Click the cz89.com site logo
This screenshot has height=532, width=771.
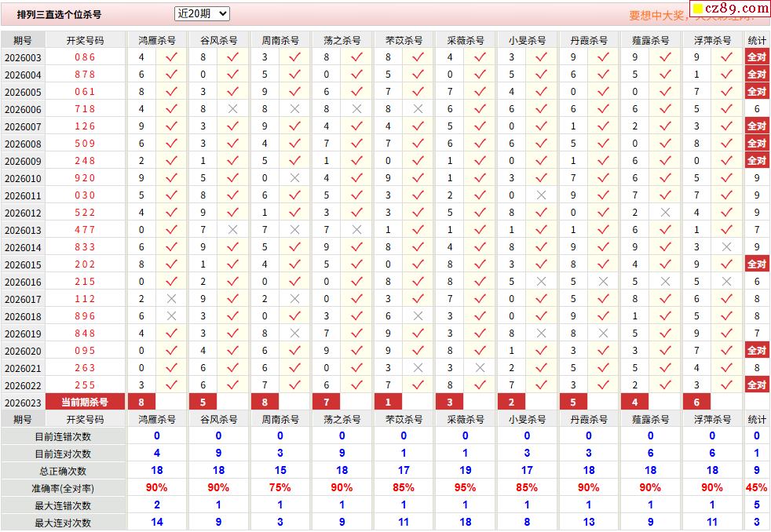point(729,9)
